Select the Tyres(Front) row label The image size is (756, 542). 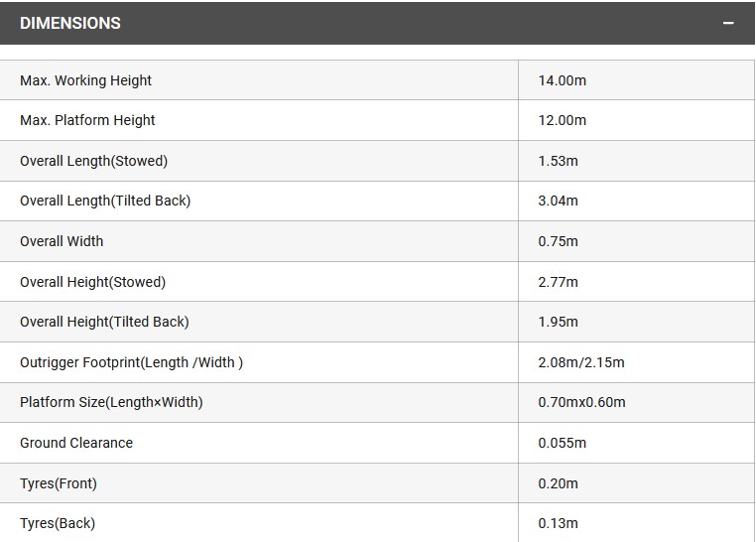pos(59,483)
